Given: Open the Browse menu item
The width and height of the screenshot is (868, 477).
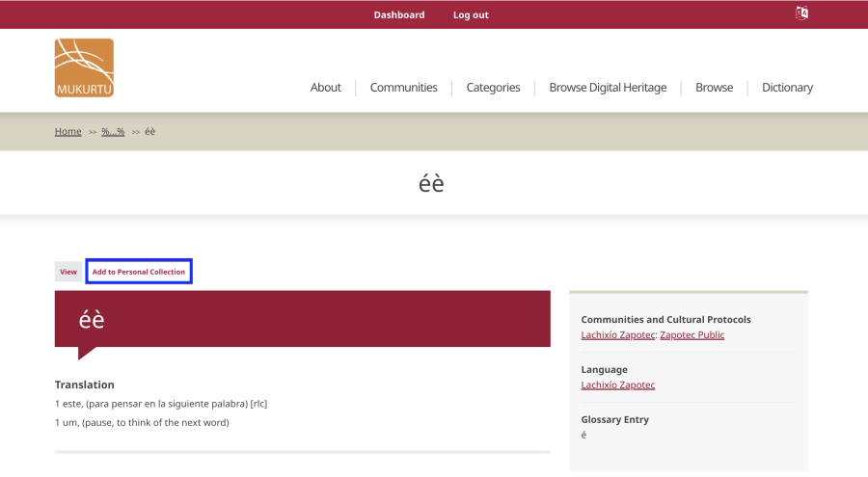Looking at the screenshot, I should (714, 88).
